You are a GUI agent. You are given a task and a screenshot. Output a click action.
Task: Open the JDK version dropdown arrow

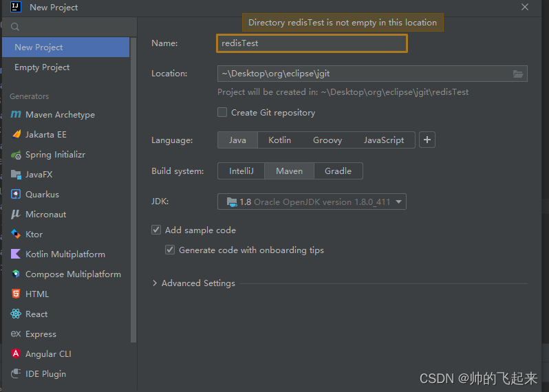pyautogui.click(x=398, y=202)
